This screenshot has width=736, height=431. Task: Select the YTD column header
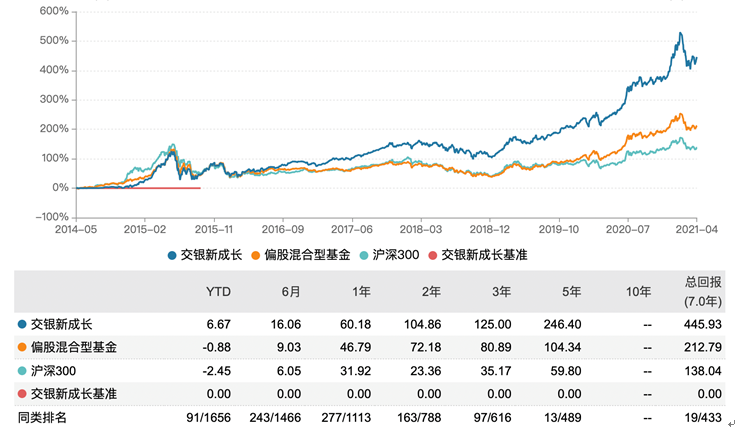(218, 292)
